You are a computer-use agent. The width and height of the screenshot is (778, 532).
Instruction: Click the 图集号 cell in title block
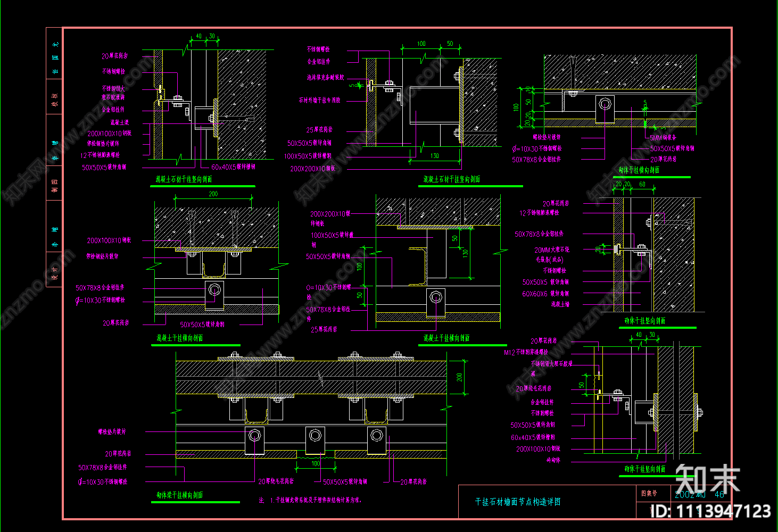pyautogui.click(x=649, y=493)
